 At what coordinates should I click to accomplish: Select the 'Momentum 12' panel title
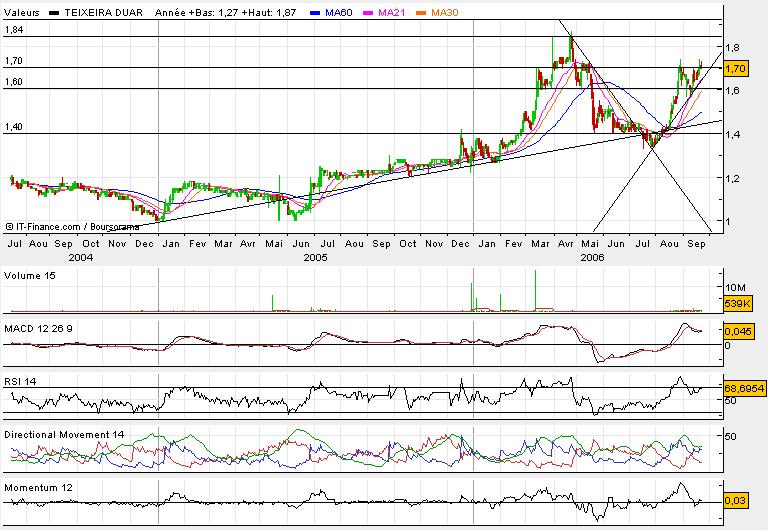(x=38, y=488)
